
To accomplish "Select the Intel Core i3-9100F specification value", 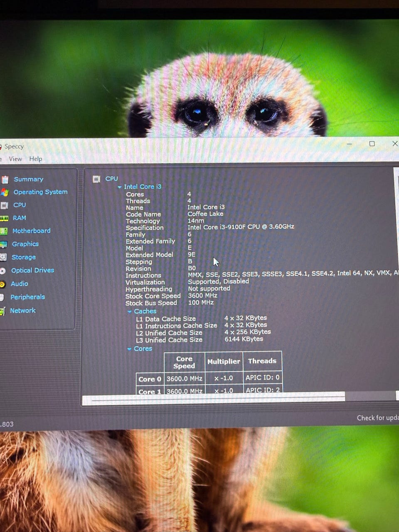I will [x=241, y=227].
